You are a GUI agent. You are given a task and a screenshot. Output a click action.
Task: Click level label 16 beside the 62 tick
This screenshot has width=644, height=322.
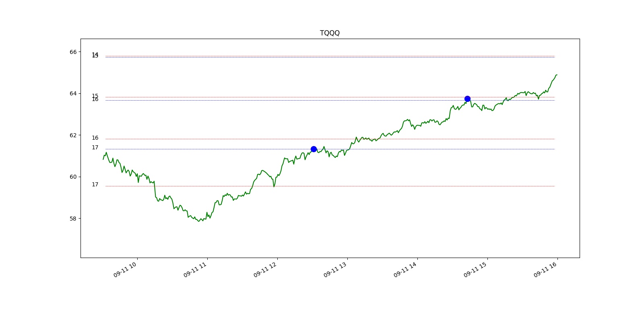click(95, 138)
